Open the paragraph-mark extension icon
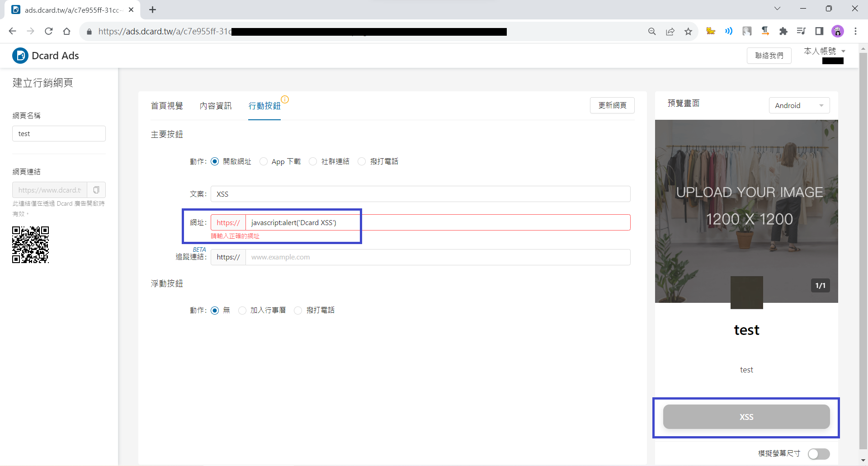Viewport: 868px width, 466px height. [765, 31]
